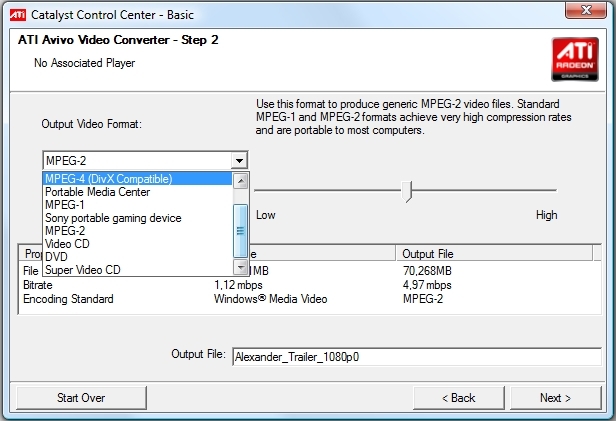This screenshot has width=616, height=421.
Task: Click the 70,268MB output file size
Action: [x=427, y=271]
